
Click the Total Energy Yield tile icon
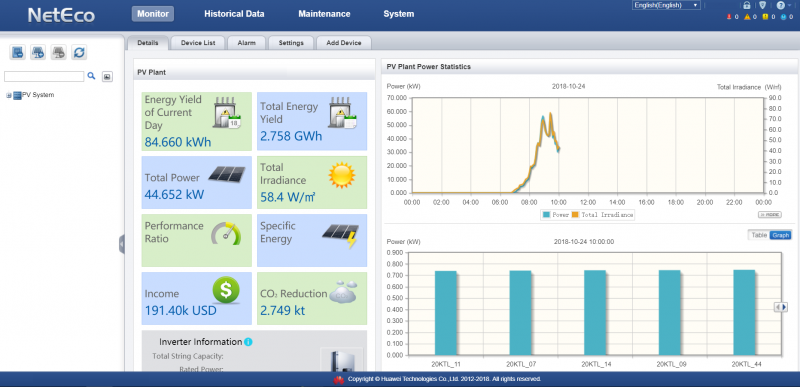click(343, 112)
